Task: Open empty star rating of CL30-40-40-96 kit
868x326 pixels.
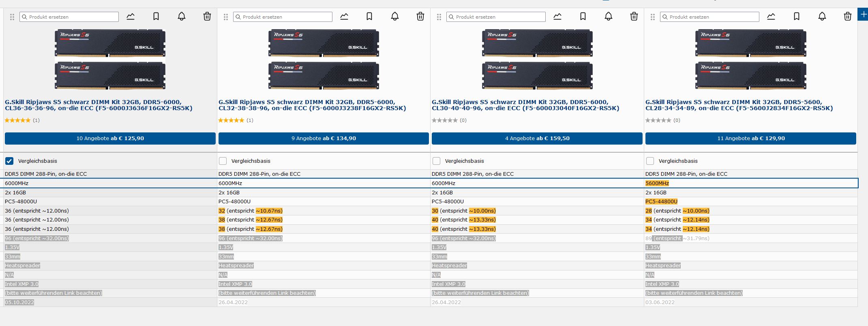Action: pyautogui.click(x=445, y=120)
